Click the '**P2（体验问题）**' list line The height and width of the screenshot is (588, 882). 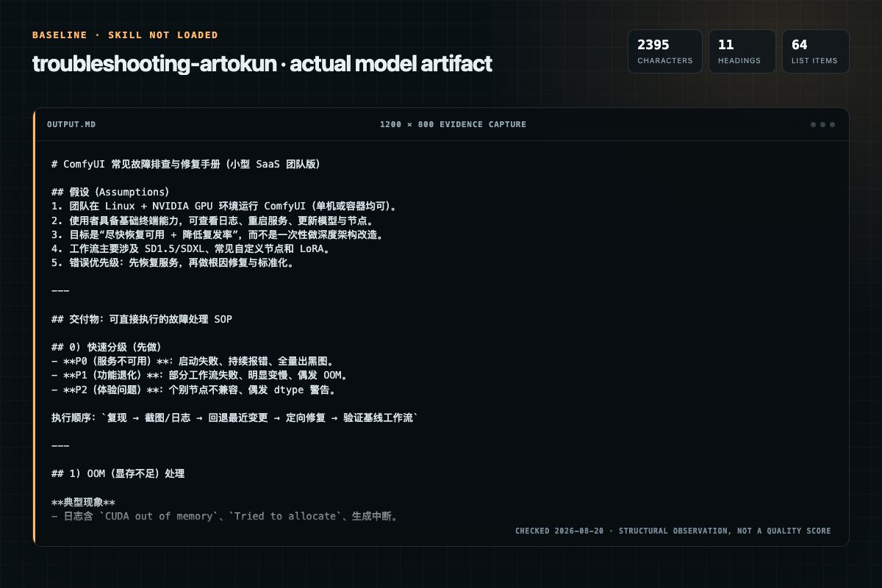(x=194, y=390)
